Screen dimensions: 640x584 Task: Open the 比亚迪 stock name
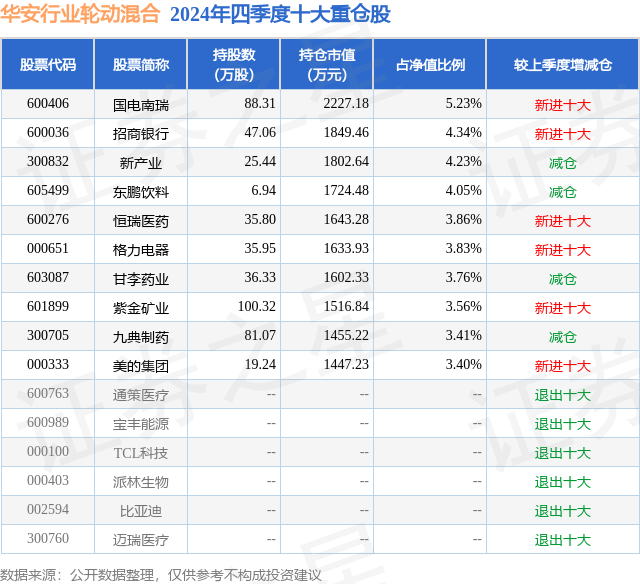click(x=141, y=511)
